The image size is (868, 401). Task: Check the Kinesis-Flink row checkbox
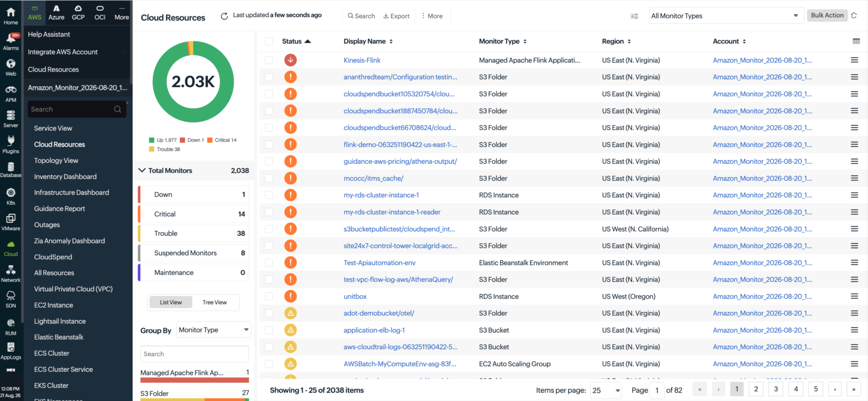(x=269, y=60)
